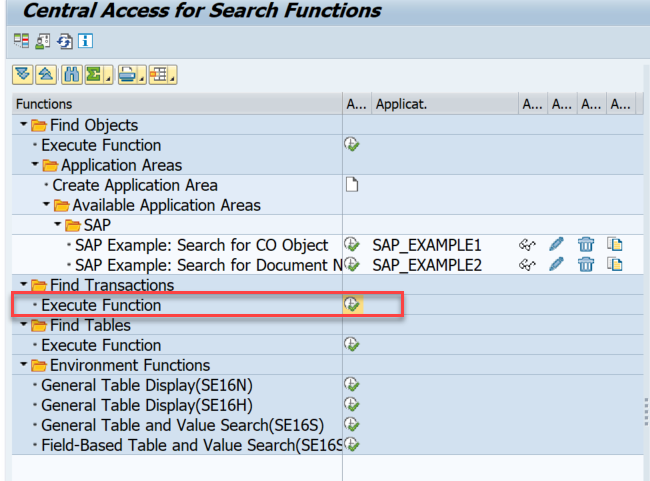650x481 pixels.
Task: Click the glasses display icon for SAP_EXAMPLE1
Action: point(528,245)
